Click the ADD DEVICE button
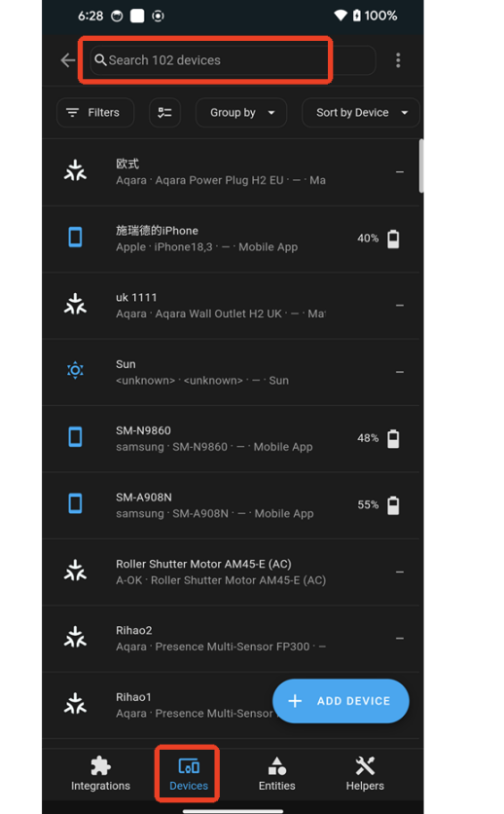This screenshot has height=814, width=504. (x=341, y=701)
